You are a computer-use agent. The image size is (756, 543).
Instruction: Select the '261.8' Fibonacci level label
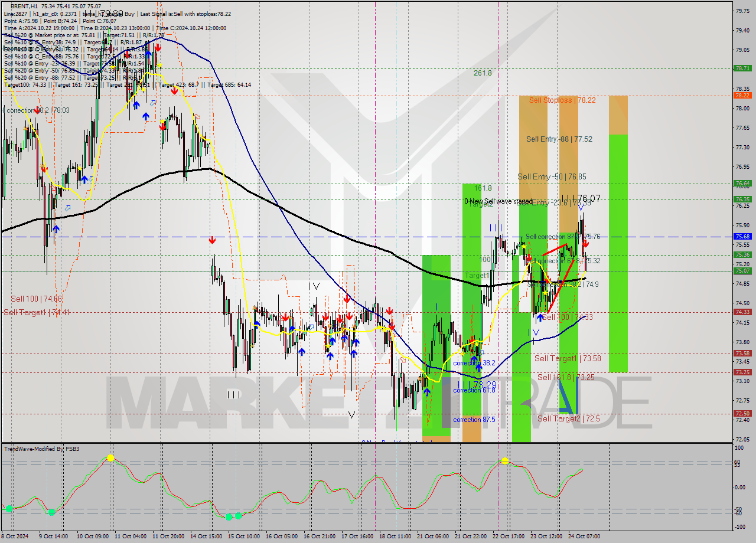(483, 73)
